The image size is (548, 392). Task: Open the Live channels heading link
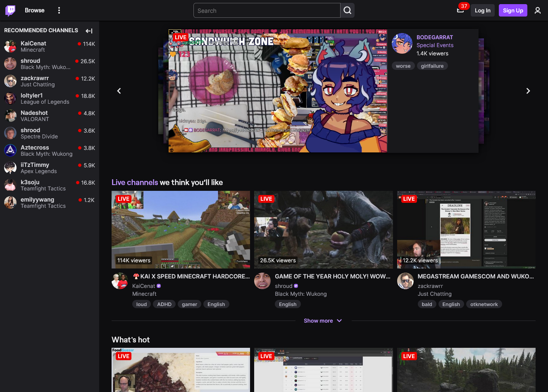pyautogui.click(x=135, y=183)
